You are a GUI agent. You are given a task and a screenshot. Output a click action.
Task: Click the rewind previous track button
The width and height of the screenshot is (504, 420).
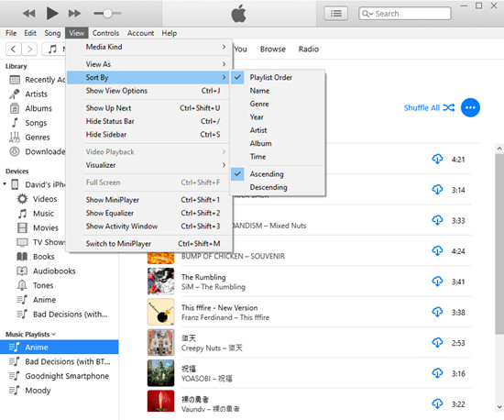coord(29,13)
